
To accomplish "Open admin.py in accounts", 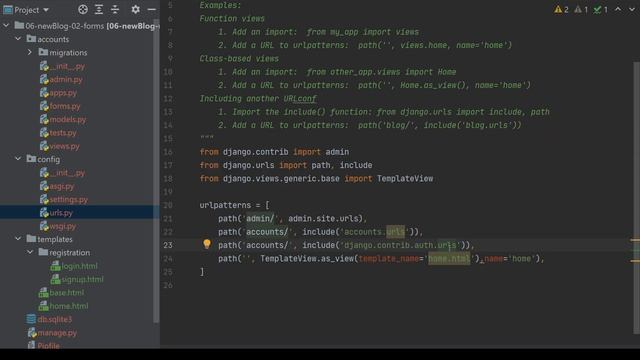I will [x=66, y=80].
